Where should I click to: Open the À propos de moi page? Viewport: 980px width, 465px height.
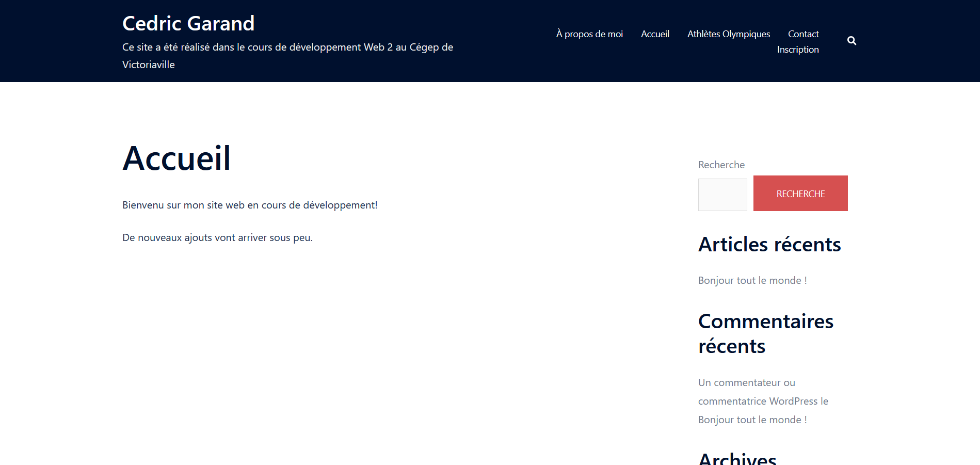pyautogui.click(x=589, y=34)
